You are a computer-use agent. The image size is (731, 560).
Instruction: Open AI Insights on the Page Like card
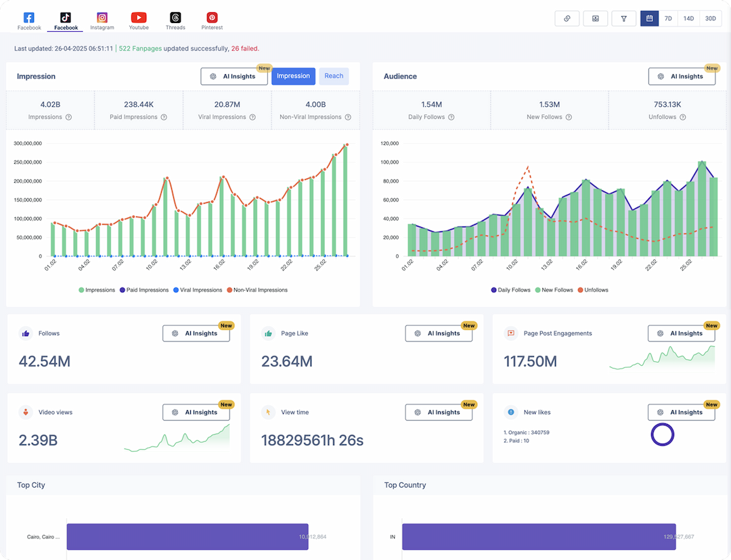439,333
